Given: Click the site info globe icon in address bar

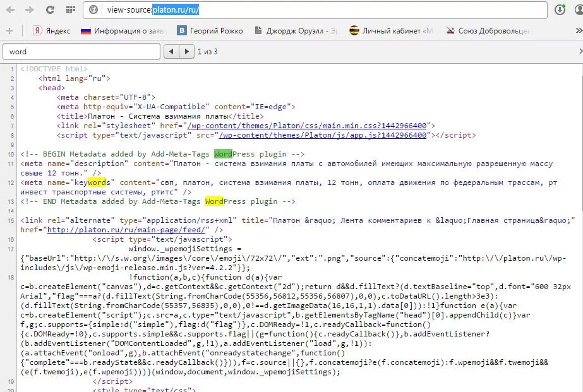Looking at the screenshot, I should [x=93, y=9].
